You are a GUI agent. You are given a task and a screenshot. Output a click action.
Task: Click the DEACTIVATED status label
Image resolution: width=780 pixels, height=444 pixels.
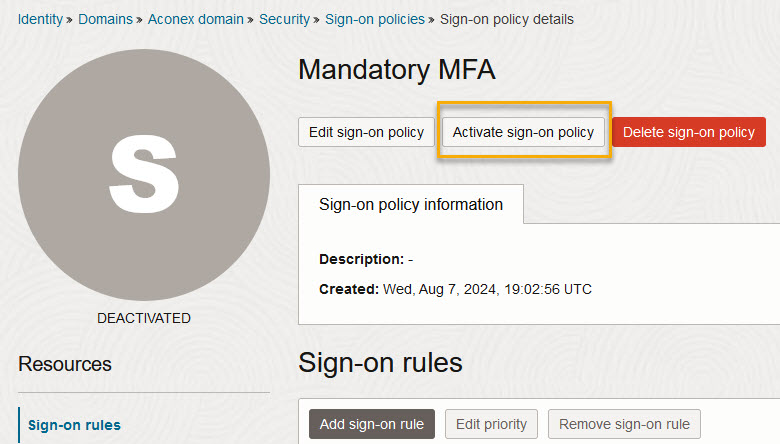pos(144,318)
